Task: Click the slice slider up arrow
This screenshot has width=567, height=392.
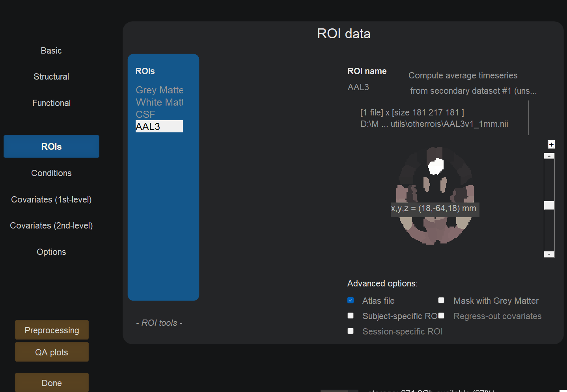Action: tap(549, 156)
